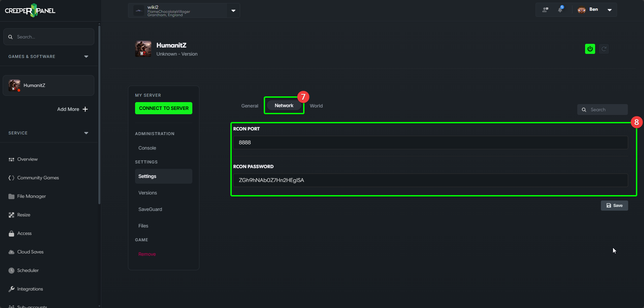Click the CreeperPanel logo
644x308 pixels.
[30, 10]
